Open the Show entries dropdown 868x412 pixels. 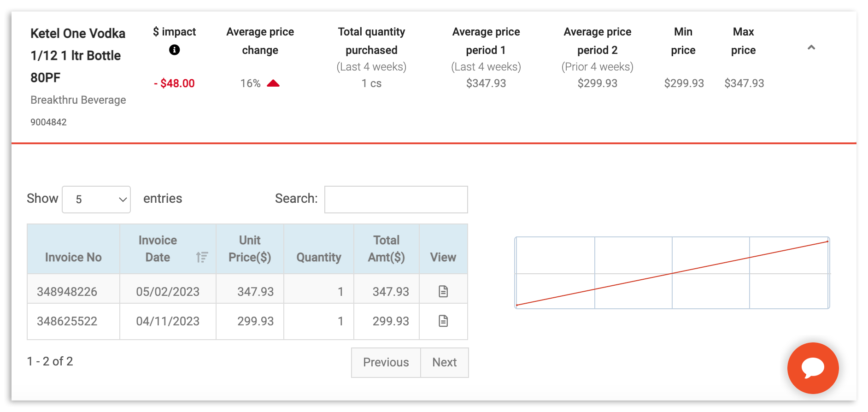(96, 199)
